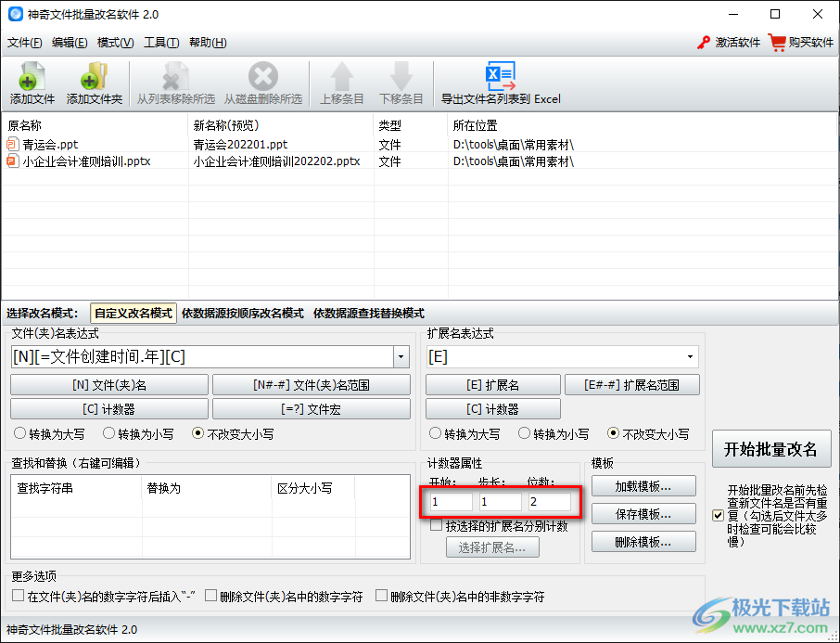Enable 删除文件(夹)名中的非数字字符 checkbox
The width and height of the screenshot is (840, 643).
[x=381, y=596]
